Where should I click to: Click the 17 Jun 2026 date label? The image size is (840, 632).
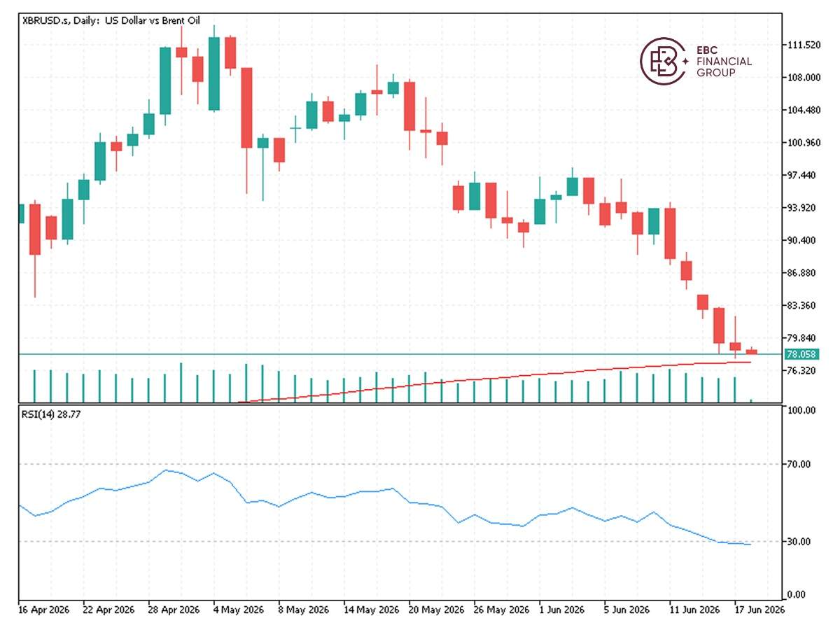tap(760, 610)
